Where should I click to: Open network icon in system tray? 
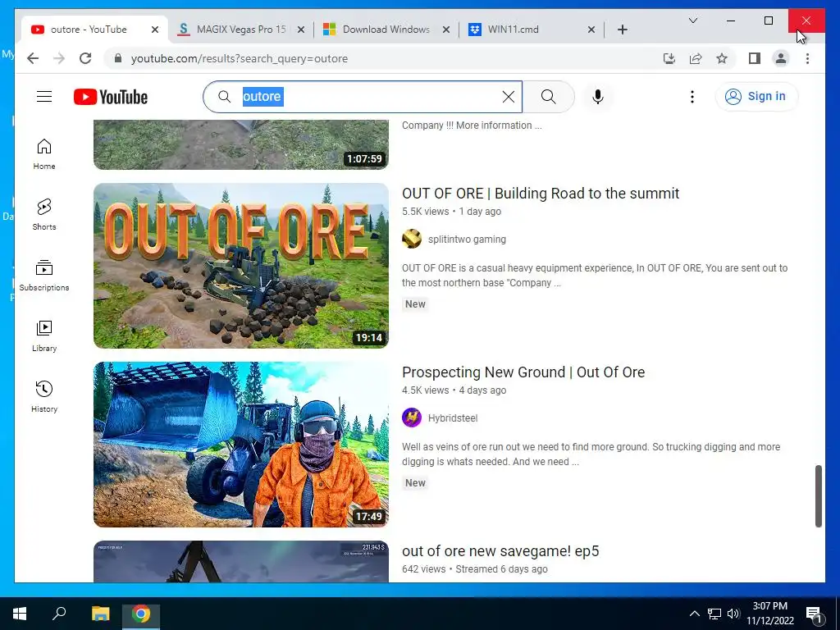click(x=714, y=614)
